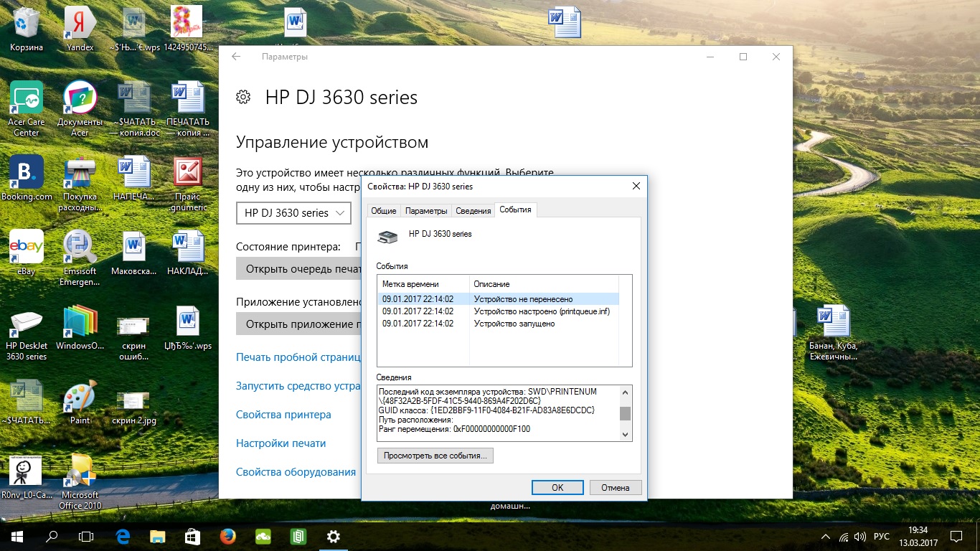Click the Settings gear taskbar icon
Image resolution: width=980 pixels, height=551 pixels.
point(333,536)
